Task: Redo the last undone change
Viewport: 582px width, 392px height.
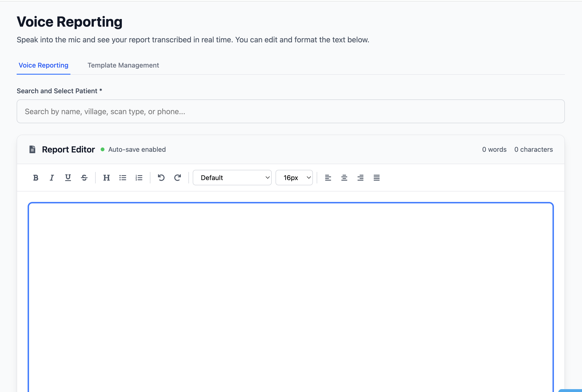Action: click(178, 177)
